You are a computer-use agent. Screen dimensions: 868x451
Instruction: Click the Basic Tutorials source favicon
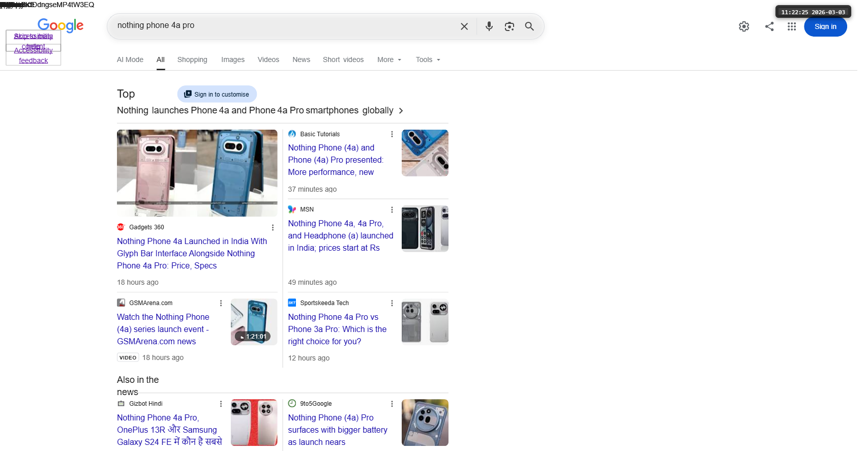pyautogui.click(x=292, y=134)
